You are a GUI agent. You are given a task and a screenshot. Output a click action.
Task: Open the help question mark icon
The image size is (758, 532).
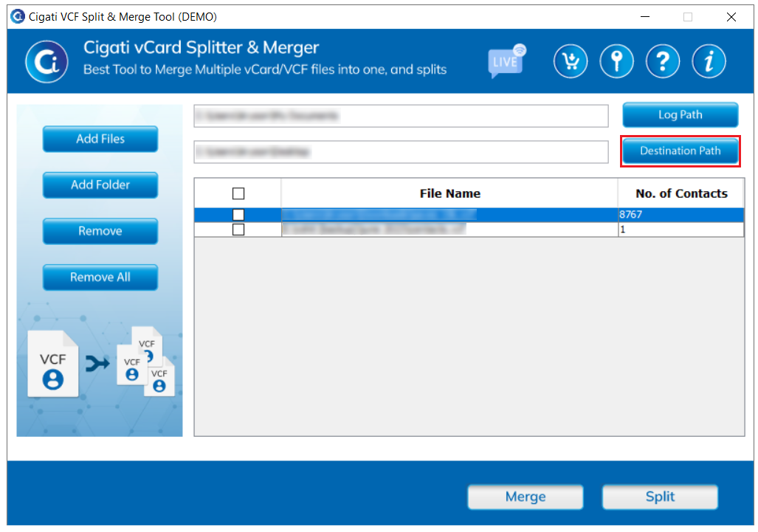click(x=663, y=61)
